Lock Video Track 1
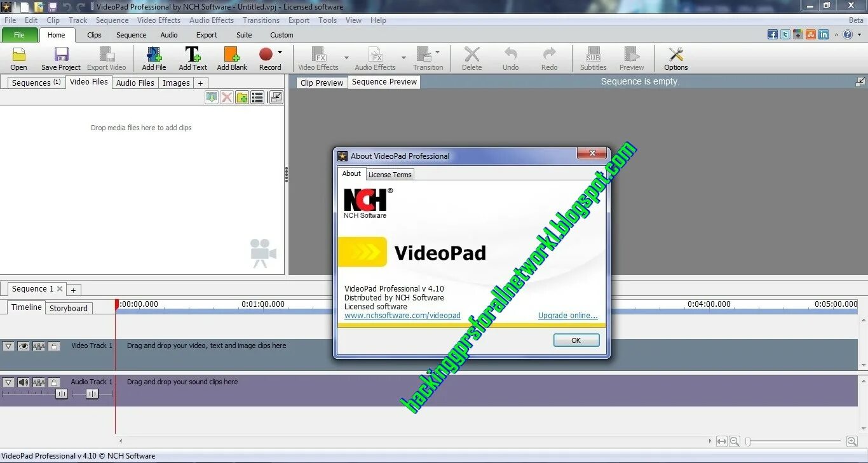The height and width of the screenshot is (463, 868). tap(54, 346)
